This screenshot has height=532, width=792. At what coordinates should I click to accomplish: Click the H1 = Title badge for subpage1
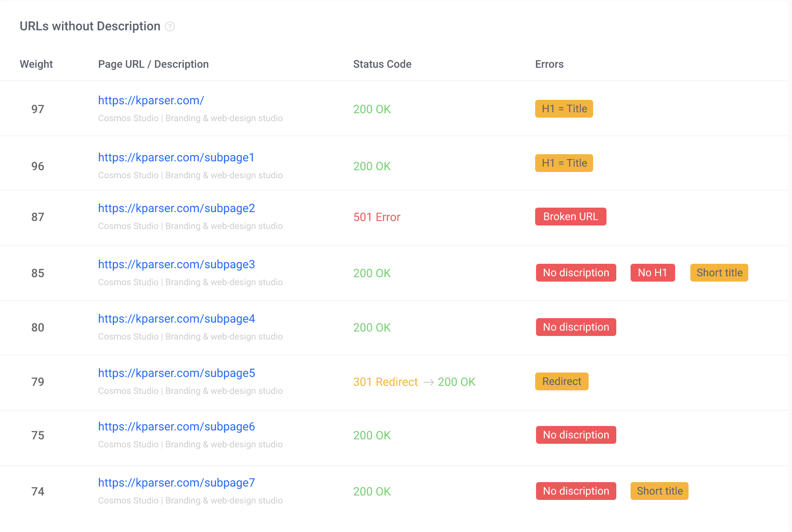[x=564, y=163]
